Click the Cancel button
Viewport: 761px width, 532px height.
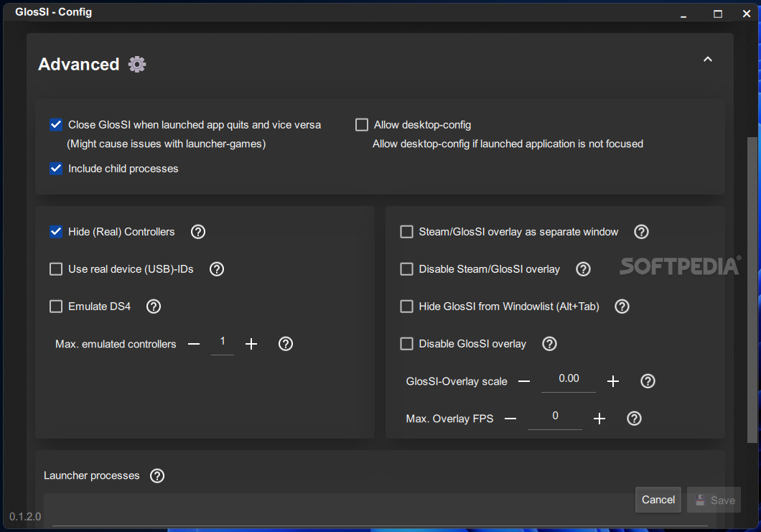[658, 500]
